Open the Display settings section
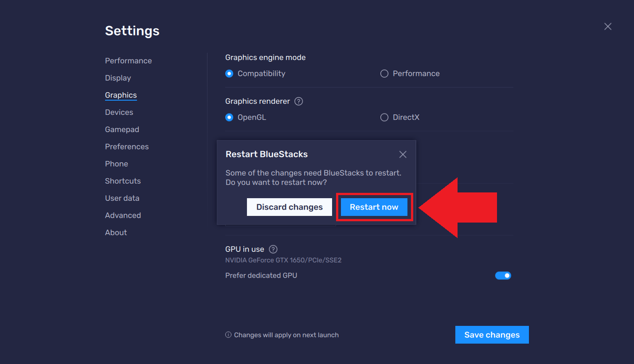Viewport: 634px width, 364px height. [118, 78]
